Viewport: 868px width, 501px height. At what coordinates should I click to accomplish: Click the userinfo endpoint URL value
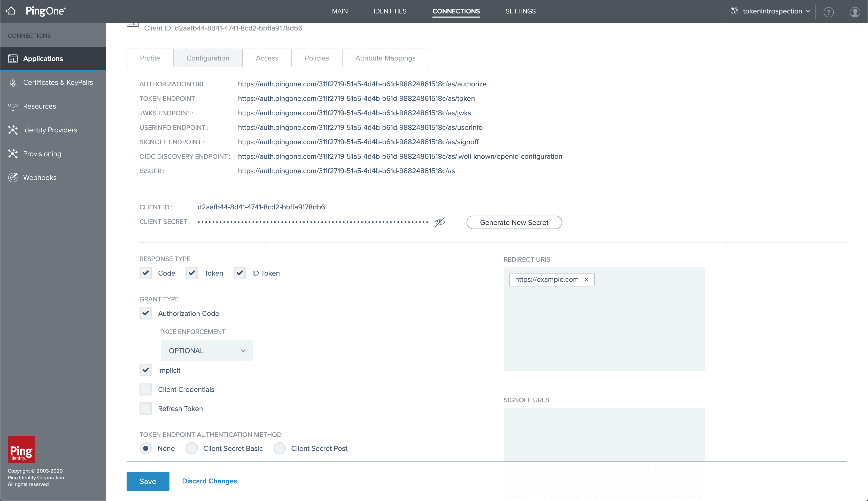(360, 127)
